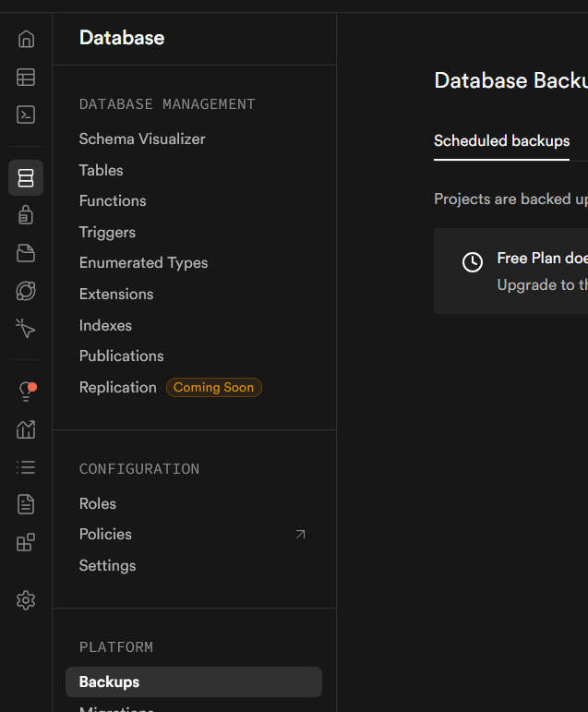
Task: Open the API Docs document icon
Action: (x=26, y=504)
